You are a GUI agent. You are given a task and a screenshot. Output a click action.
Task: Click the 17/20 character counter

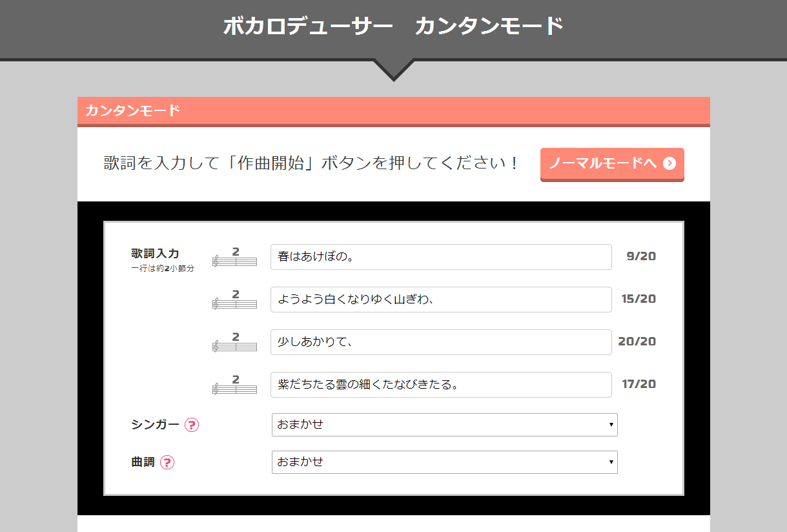[639, 384]
